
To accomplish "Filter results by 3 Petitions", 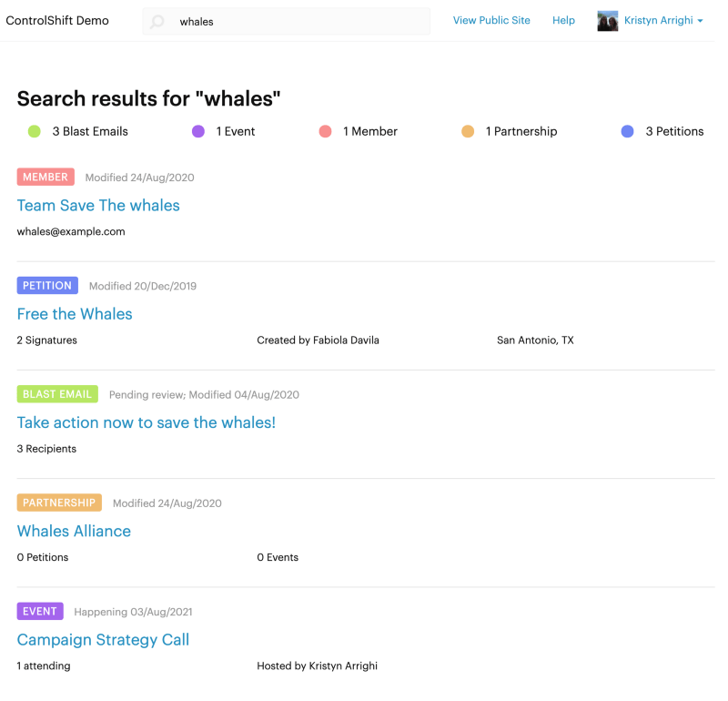I will 674,131.
